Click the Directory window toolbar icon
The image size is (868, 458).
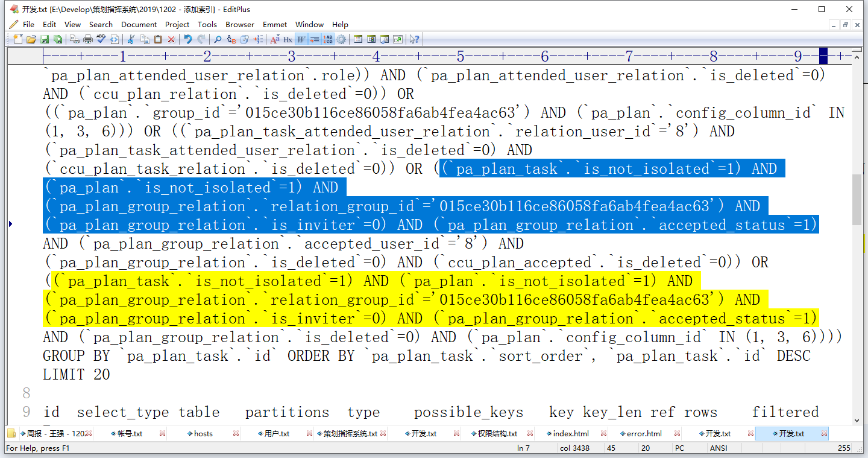371,39
